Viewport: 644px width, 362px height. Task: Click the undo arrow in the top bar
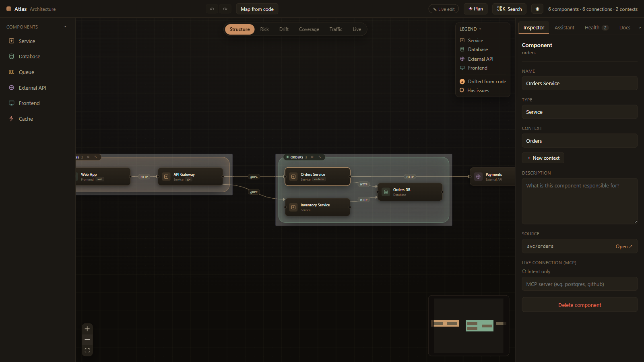212,9
